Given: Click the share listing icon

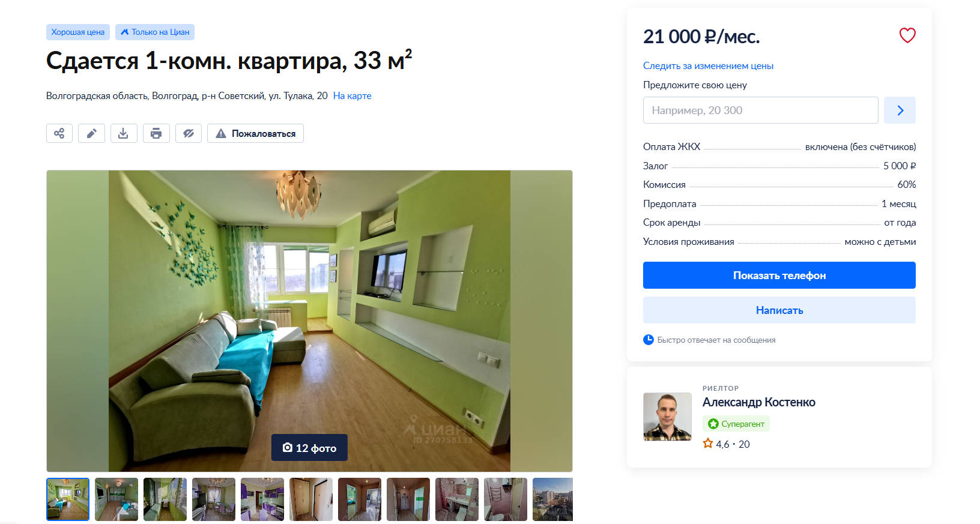Looking at the screenshot, I should coord(59,133).
